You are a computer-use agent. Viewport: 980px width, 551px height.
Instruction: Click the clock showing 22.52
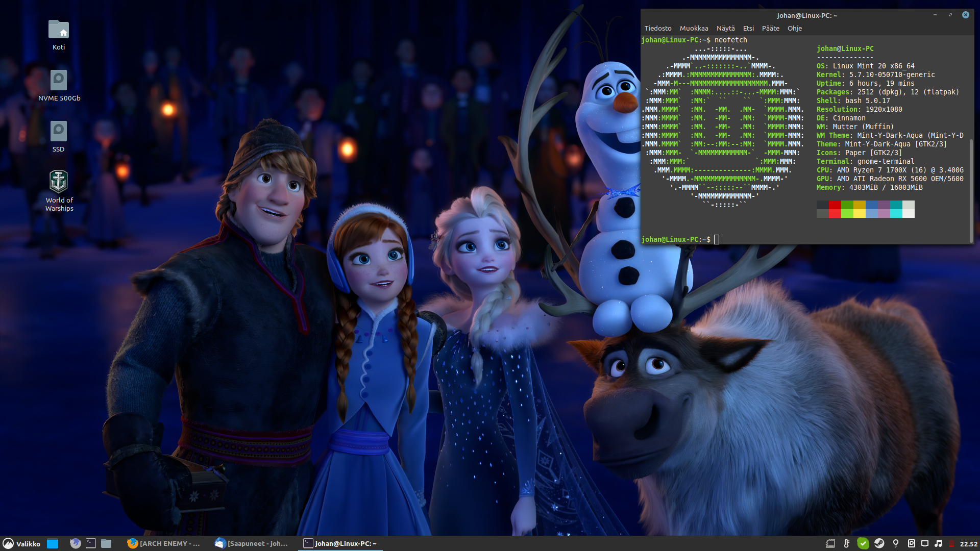[968, 544]
